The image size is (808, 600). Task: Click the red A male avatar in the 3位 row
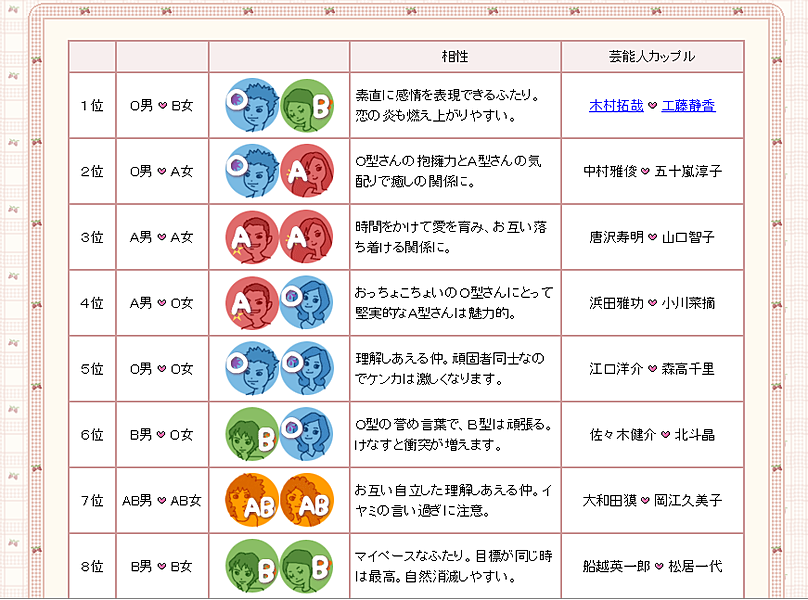pos(252,237)
